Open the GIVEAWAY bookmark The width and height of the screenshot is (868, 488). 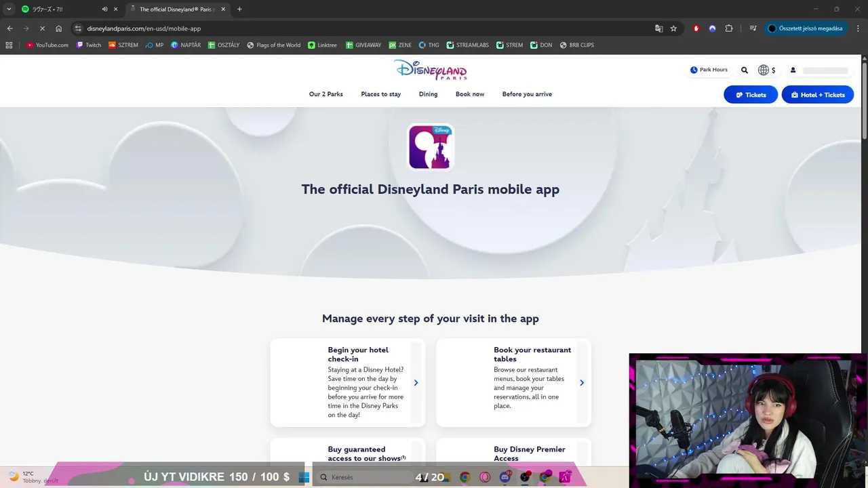coord(363,45)
